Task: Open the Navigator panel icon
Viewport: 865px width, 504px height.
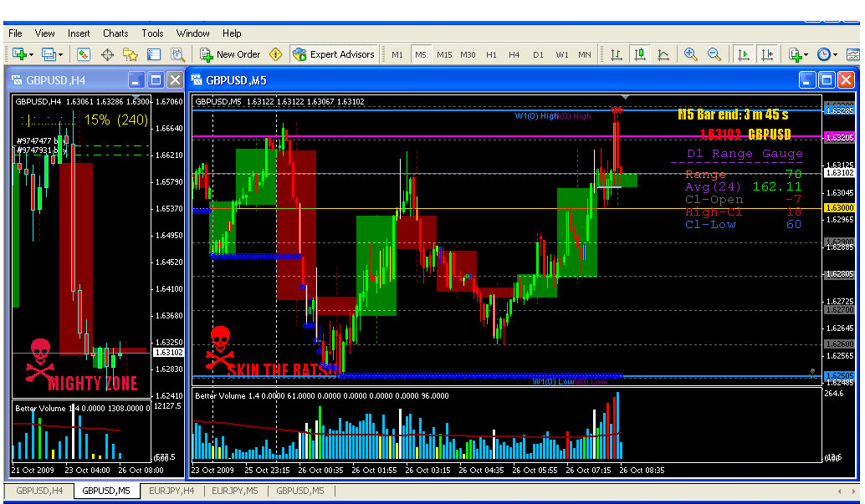Action: pos(131,54)
